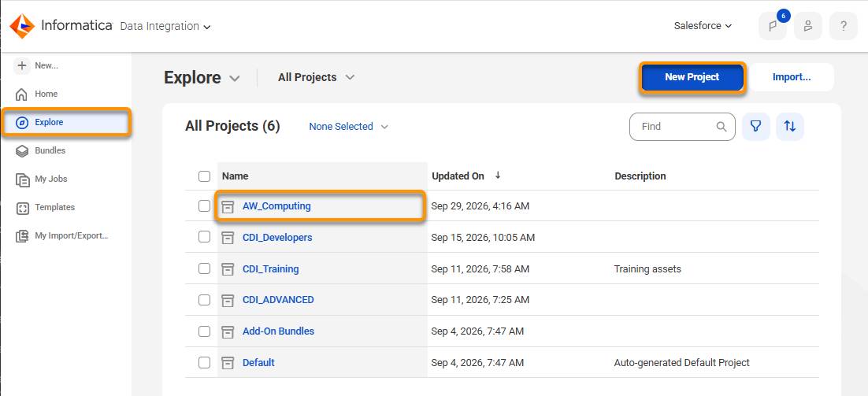The width and height of the screenshot is (868, 396).
Task: Click the Informatica logo icon
Action: pos(22,26)
